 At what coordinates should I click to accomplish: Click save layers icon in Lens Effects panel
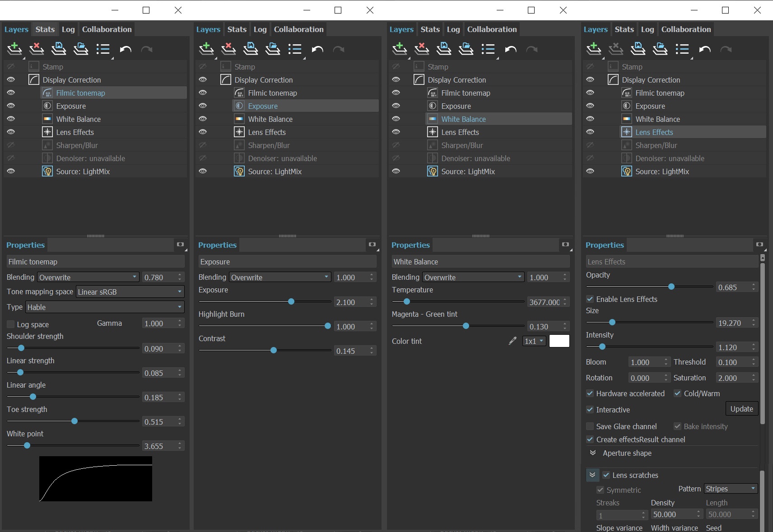638,48
